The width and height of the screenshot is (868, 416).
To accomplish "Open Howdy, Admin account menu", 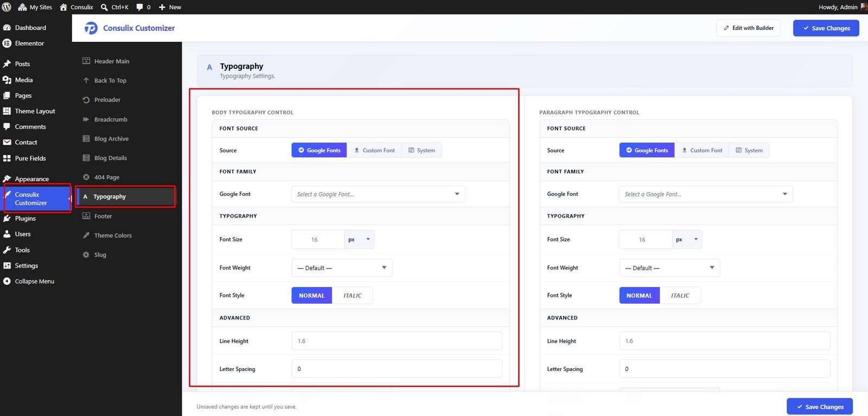I will click(842, 7).
